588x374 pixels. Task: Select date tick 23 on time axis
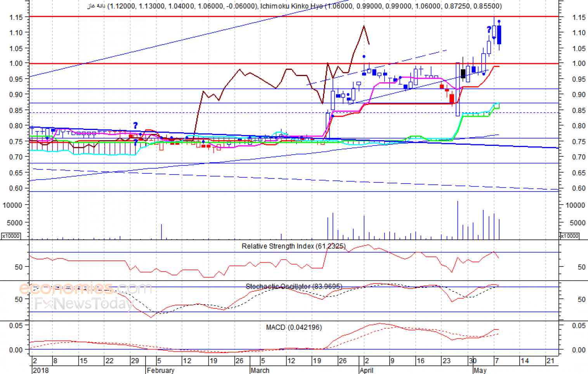pos(446,361)
